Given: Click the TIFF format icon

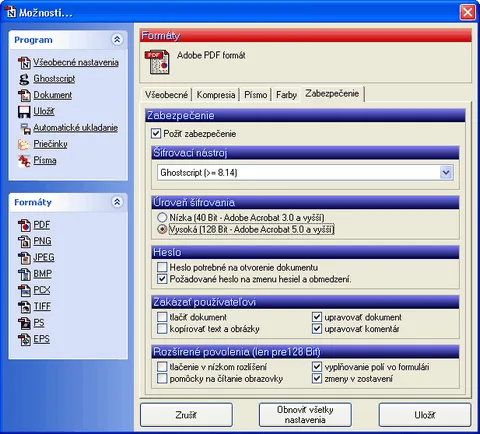Looking at the screenshot, I should [x=24, y=307].
